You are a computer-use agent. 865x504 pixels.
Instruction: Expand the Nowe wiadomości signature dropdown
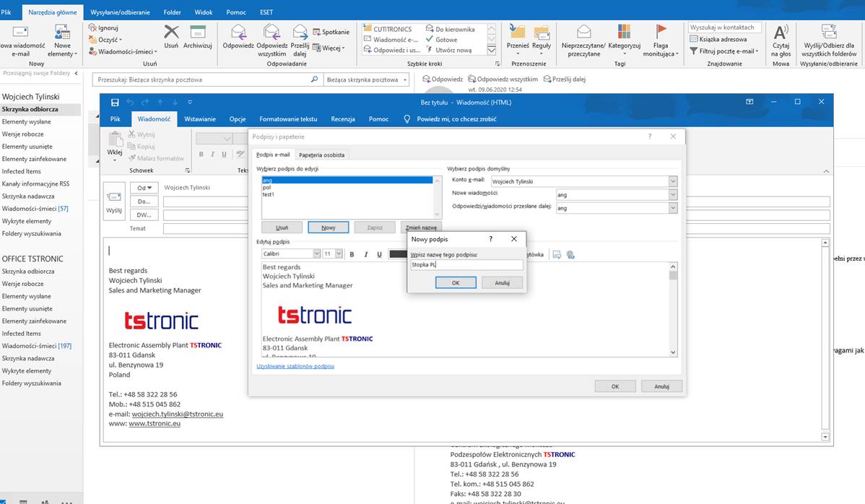[x=673, y=194]
